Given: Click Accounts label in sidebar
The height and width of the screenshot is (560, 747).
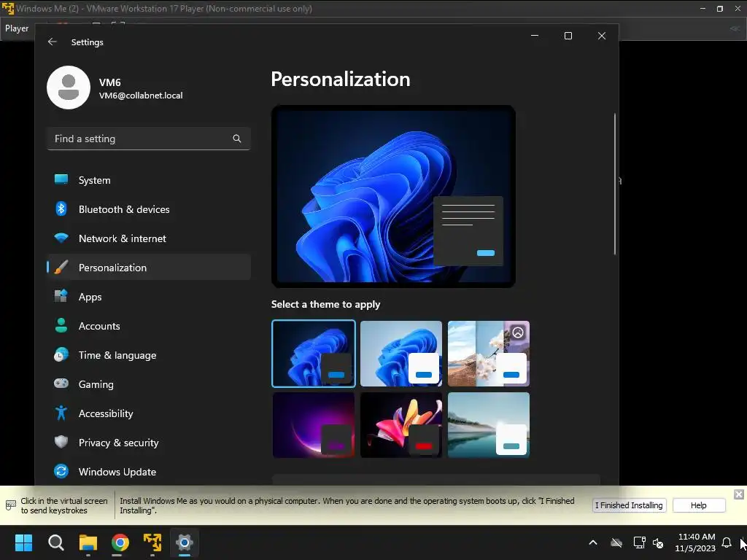Looking at the screenshot, I should [99, 326].
